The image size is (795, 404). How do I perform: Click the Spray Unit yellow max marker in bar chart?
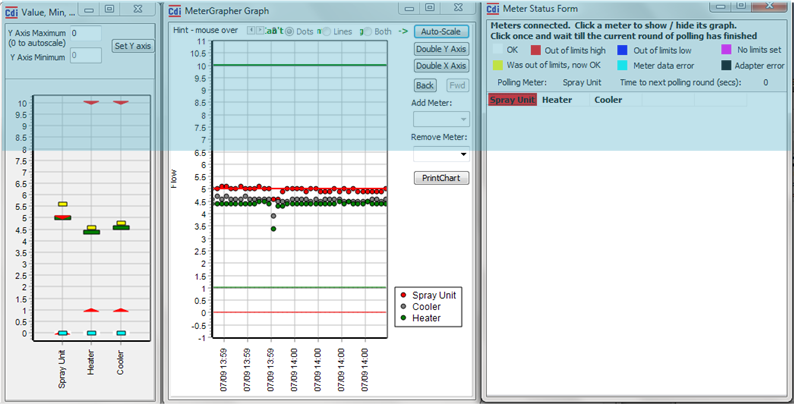(x=63, y=204)
